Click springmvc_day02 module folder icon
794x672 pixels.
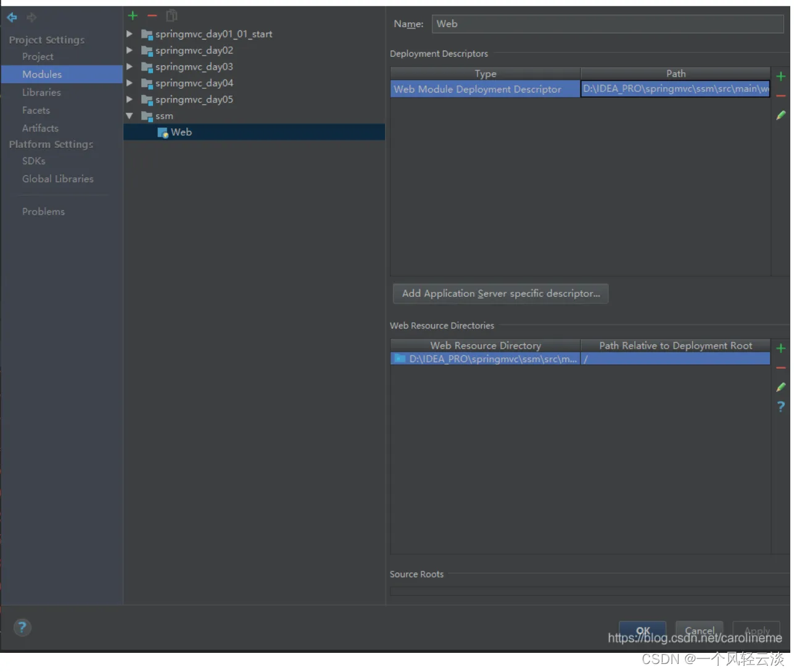pos(147,51)
